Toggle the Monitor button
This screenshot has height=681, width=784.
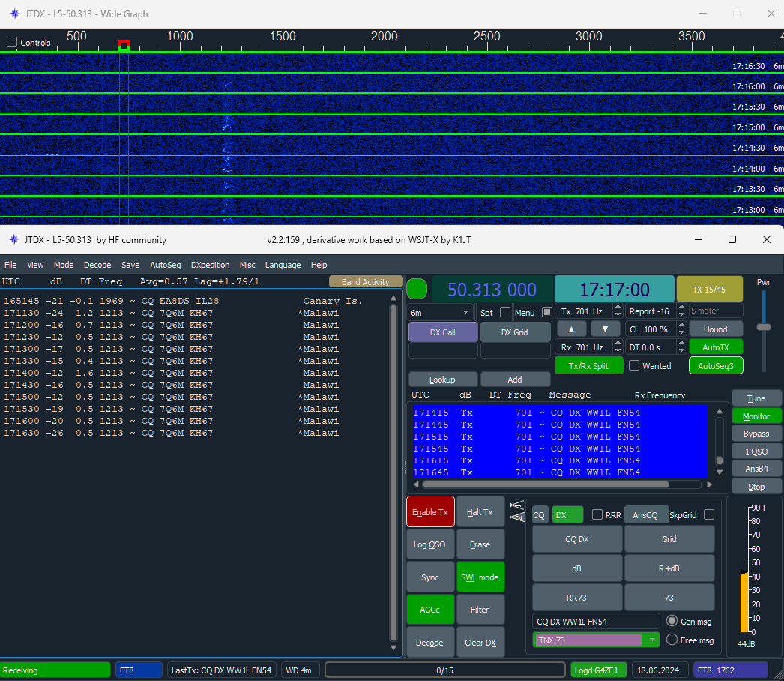coord(756,416)
